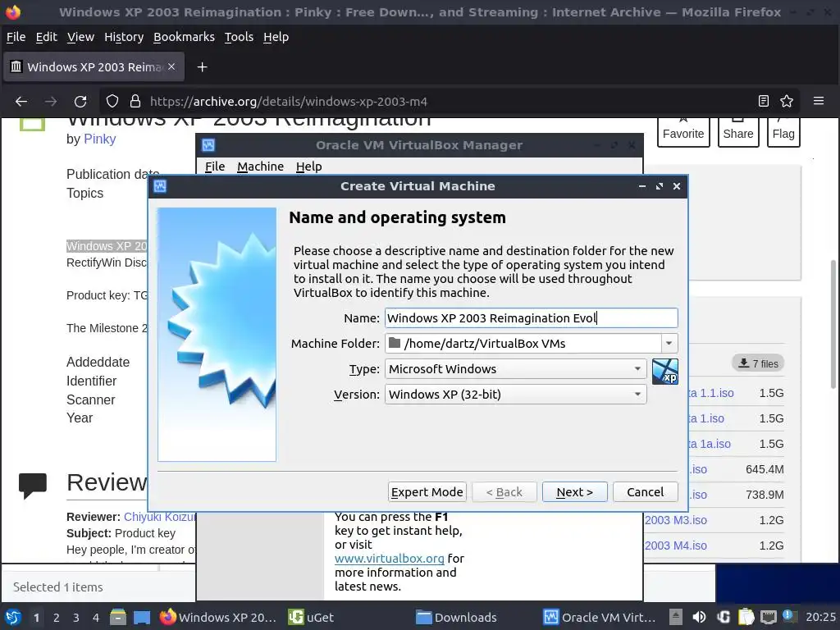The image size is (840, 630).
Task: Click the Share button on archive page
Action: [x=738, y=132]
